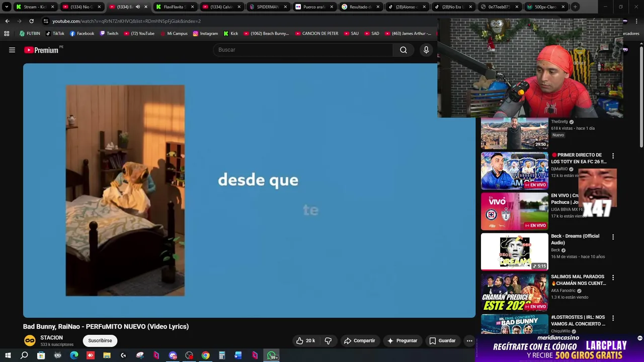Open the Compartir share dialog
Viewport: 644px width, 362px height.
(359, 340)
